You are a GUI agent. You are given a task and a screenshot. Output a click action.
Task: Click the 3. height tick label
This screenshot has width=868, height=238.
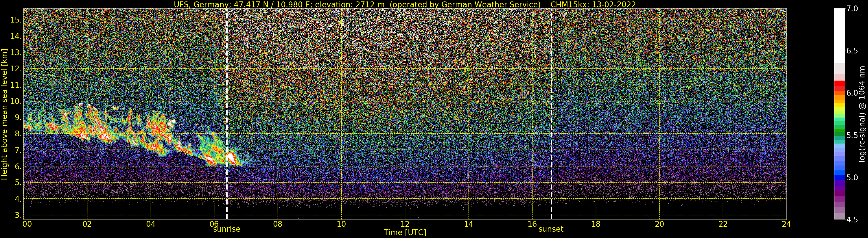click(18, 215)
